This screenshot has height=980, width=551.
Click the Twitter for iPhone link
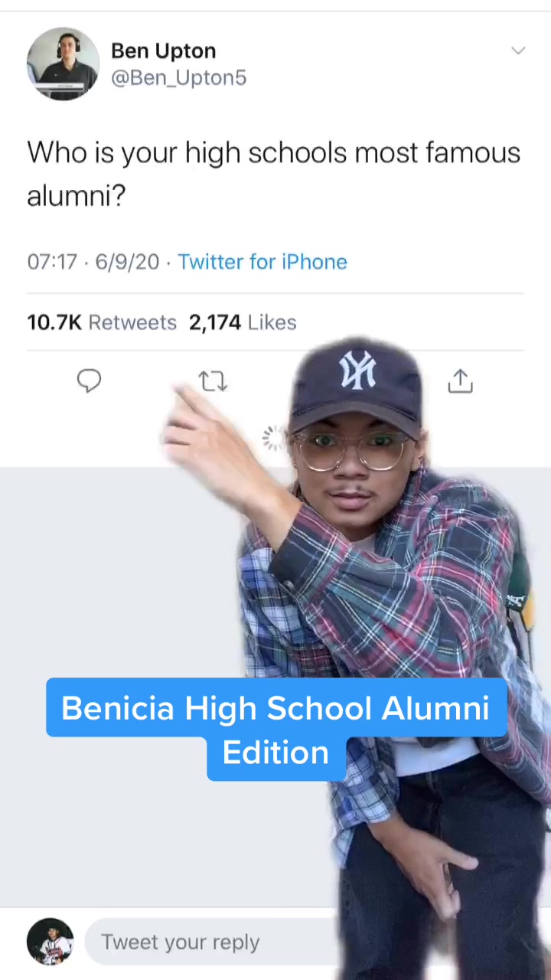coord(262,262)
